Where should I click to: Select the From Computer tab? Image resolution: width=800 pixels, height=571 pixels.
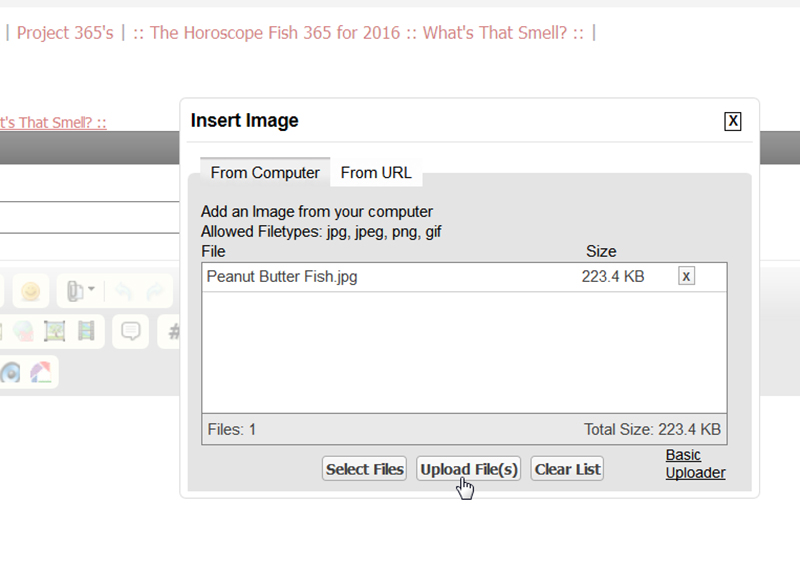click(265, 173)
